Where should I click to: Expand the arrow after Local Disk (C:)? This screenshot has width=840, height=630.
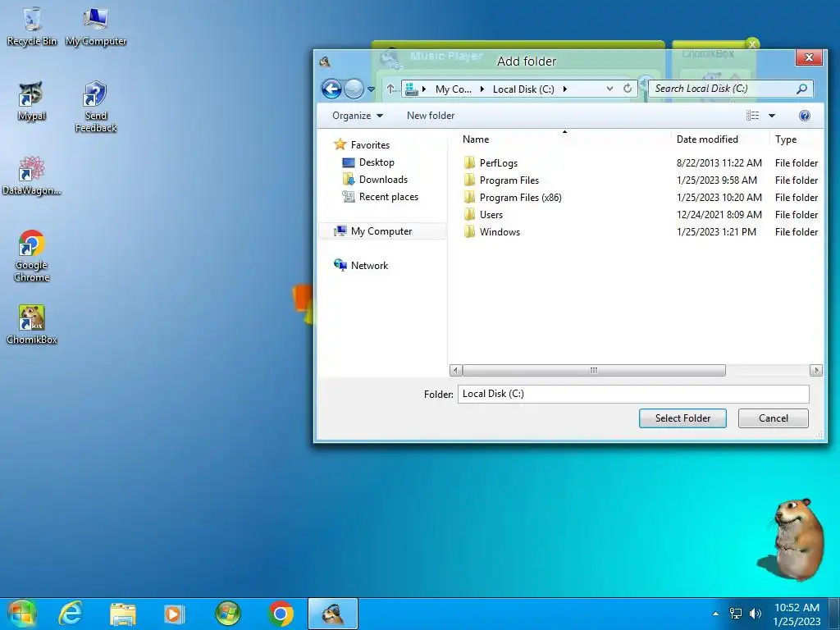[x=564, y=89]
